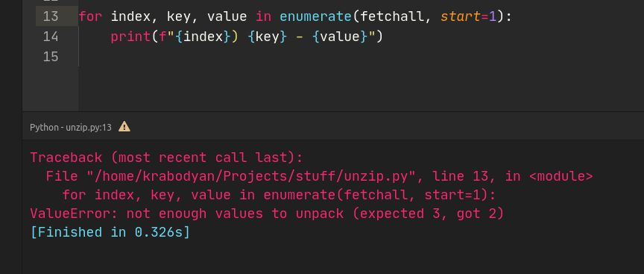Click the "Python - unzip.py:13" panel title

pos(71,127)
